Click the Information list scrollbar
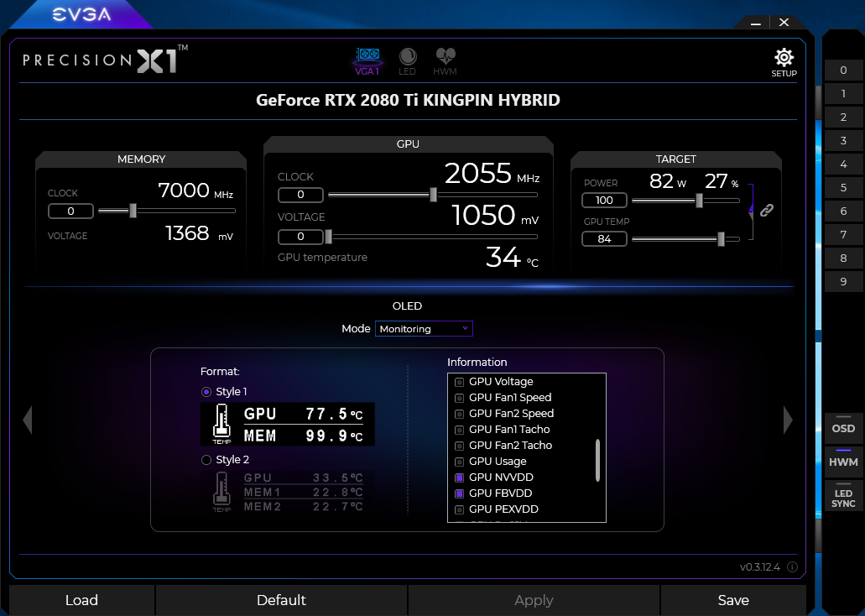This screenshot has height=616, width=865. (597, 461)
